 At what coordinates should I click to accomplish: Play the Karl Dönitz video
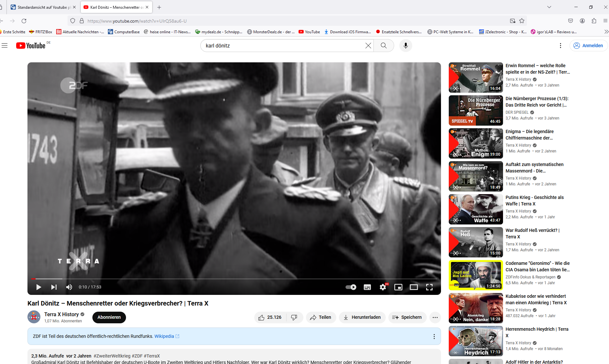coord(39,287)
